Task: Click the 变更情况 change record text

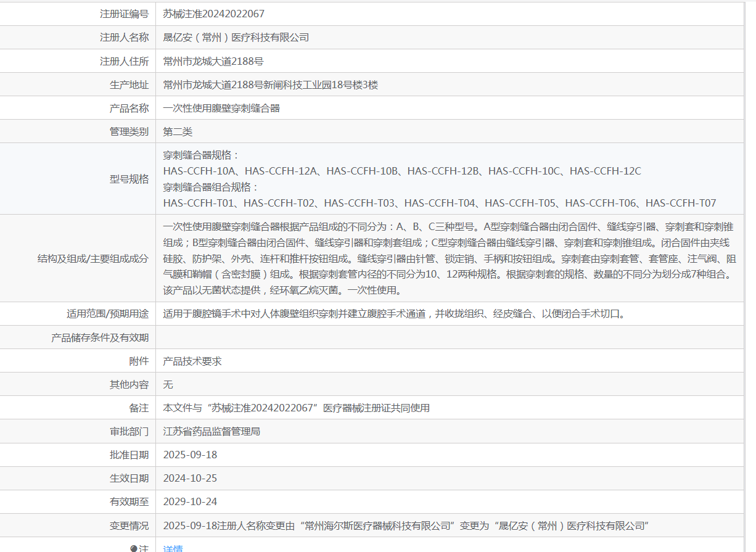Action: pyautogui.click(x=404, y=525)
